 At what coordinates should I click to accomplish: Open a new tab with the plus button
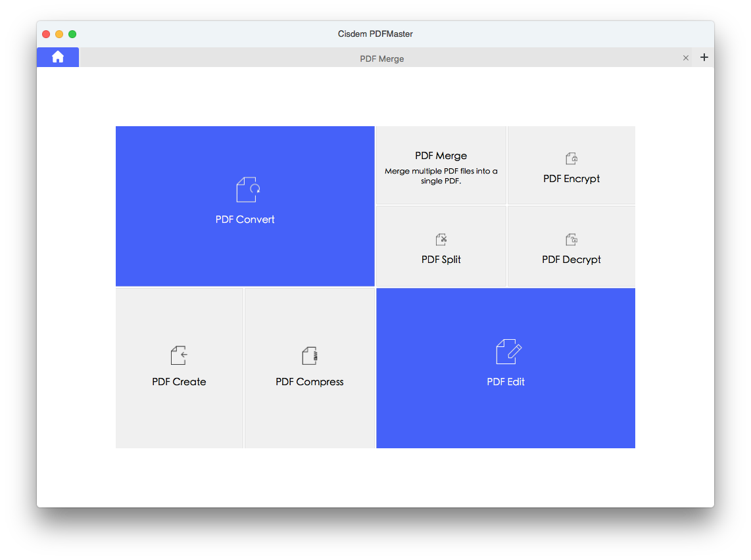pyautogui.click(x=704, y=57)
